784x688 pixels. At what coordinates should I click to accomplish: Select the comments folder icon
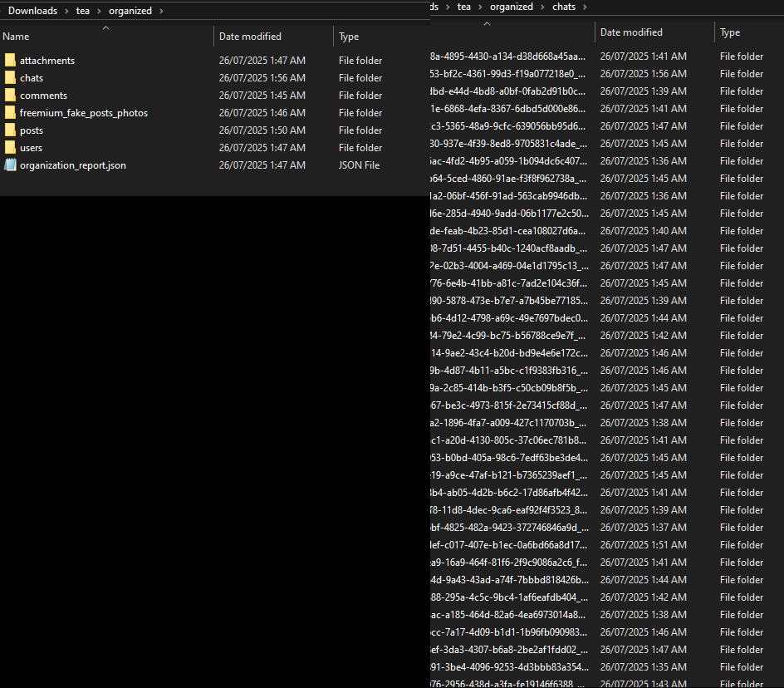pos(10,95)
